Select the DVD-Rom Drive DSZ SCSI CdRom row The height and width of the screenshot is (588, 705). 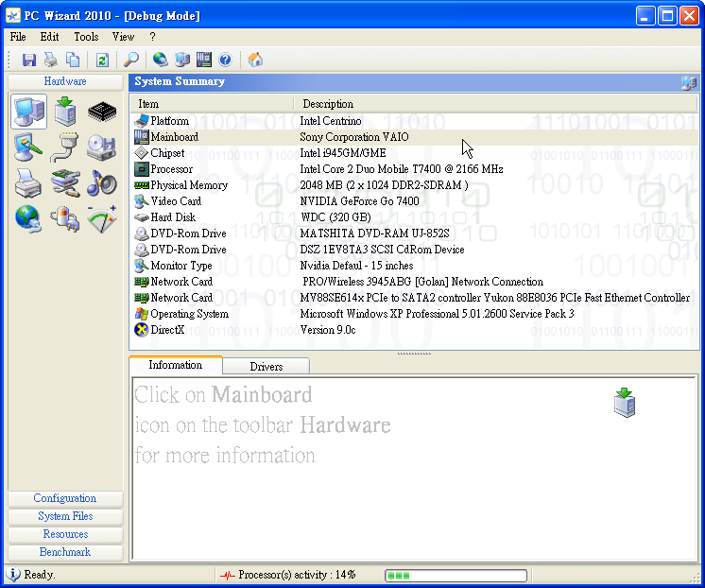415,250
